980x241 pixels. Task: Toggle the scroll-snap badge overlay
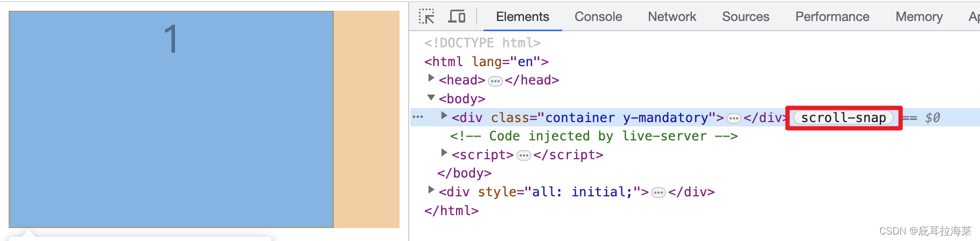coord(843,118)
